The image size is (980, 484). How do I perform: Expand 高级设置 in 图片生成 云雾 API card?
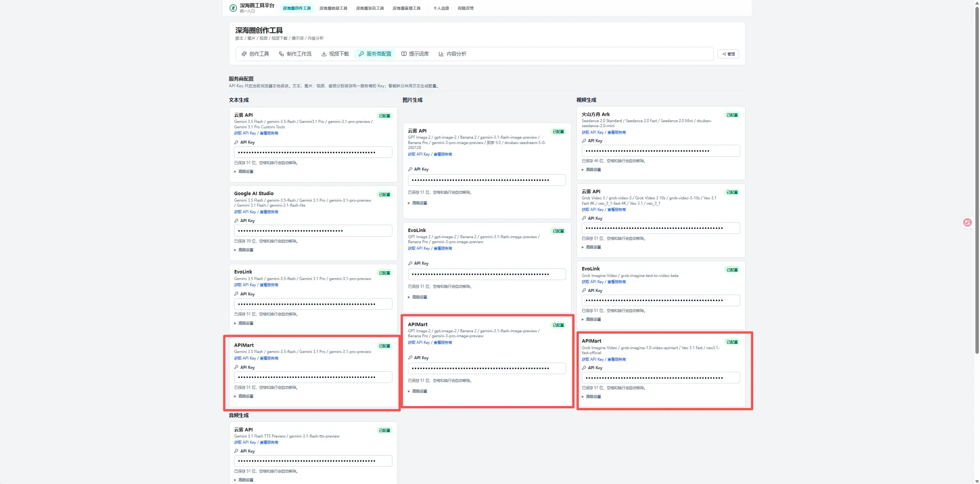417,203
